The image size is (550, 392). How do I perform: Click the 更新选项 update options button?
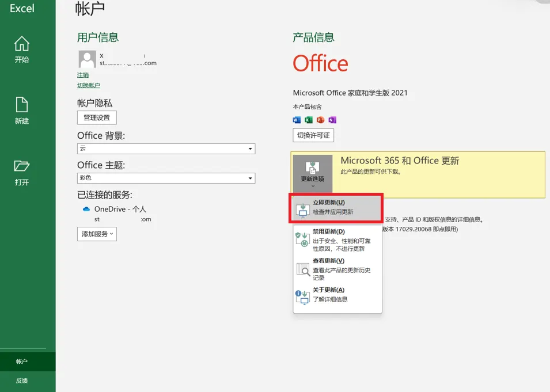pos(313,174)
